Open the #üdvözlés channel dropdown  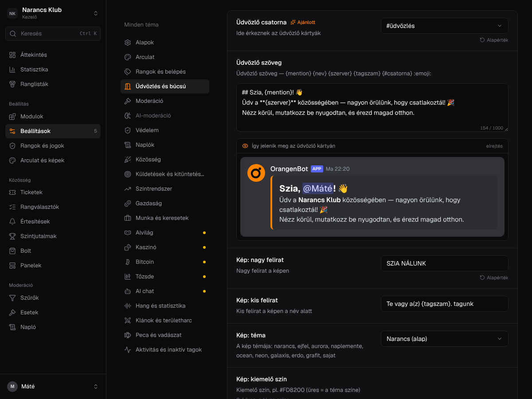pyautogui.click(x=445, y=26)
